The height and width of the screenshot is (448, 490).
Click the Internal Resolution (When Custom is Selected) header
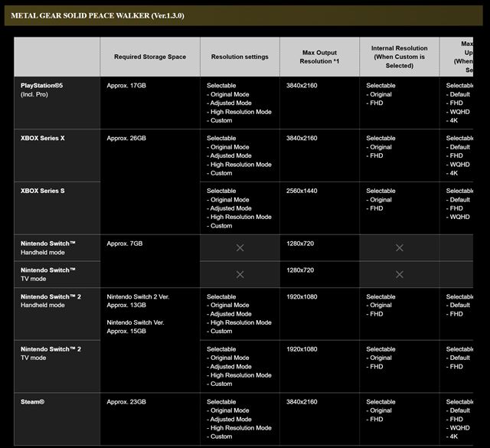pyautogui.click(x=400, y=57)
